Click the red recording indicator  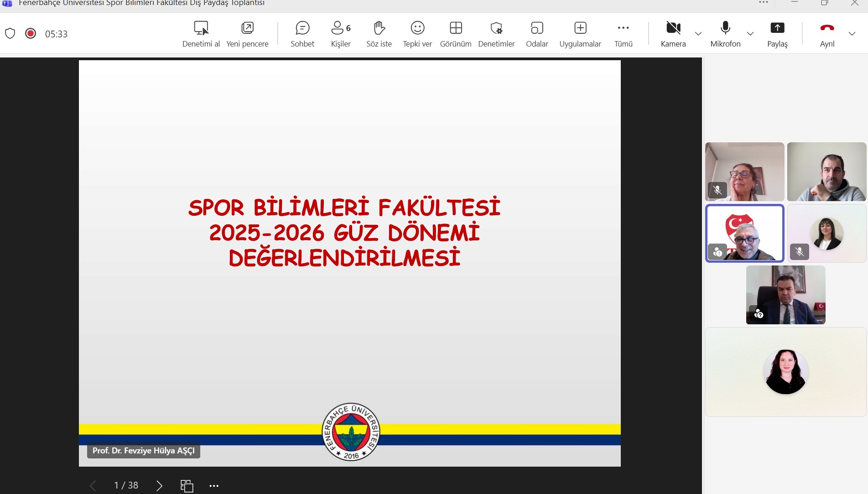31,33
